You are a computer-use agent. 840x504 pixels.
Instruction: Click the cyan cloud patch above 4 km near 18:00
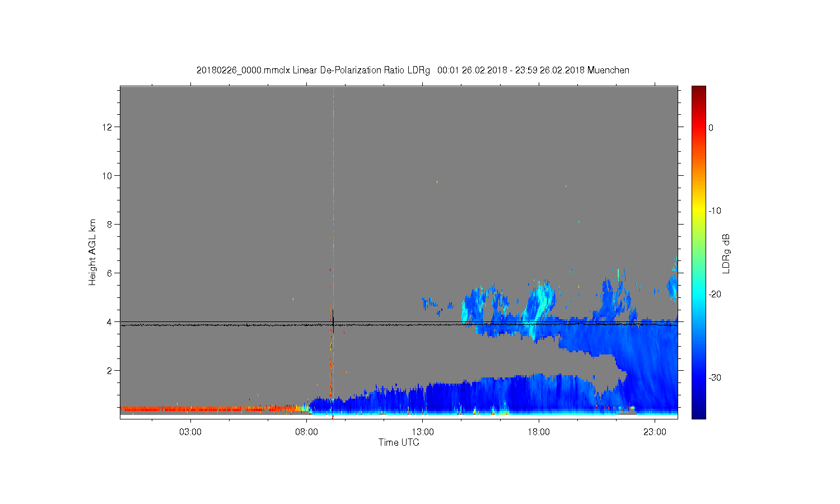(542, 302)
